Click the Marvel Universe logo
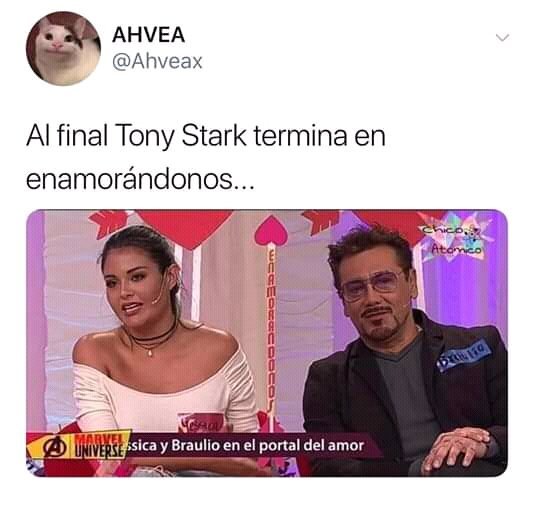This screenshot has width=534, height=505. tap(99, 446)
